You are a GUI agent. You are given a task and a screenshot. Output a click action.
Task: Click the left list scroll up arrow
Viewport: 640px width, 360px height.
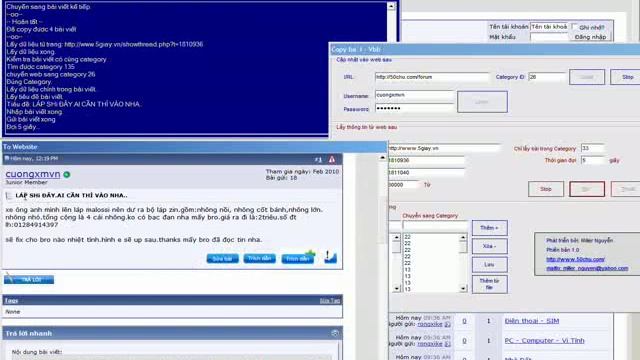[396, 238]
